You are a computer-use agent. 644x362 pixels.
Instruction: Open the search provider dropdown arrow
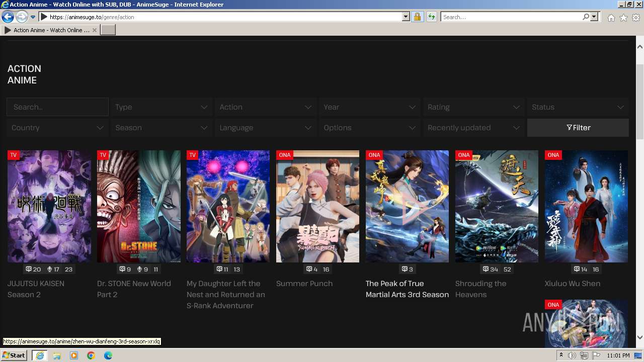pos(594,17)
